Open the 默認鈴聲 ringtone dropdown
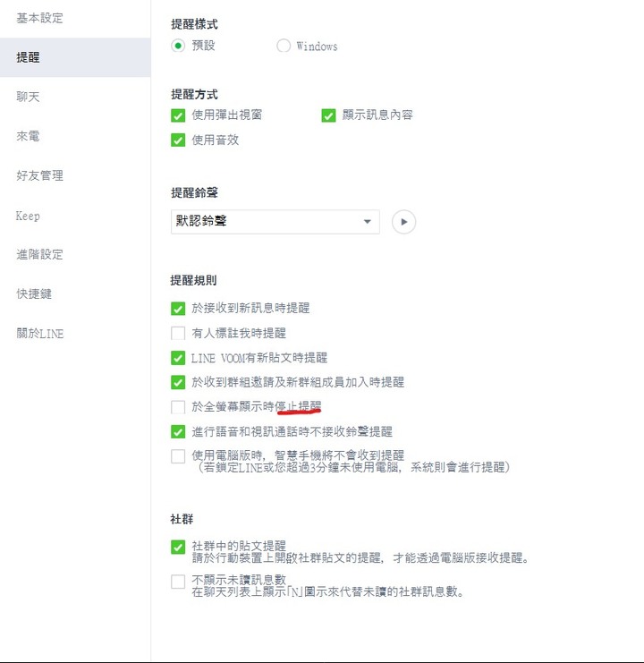 pos(275,222)
